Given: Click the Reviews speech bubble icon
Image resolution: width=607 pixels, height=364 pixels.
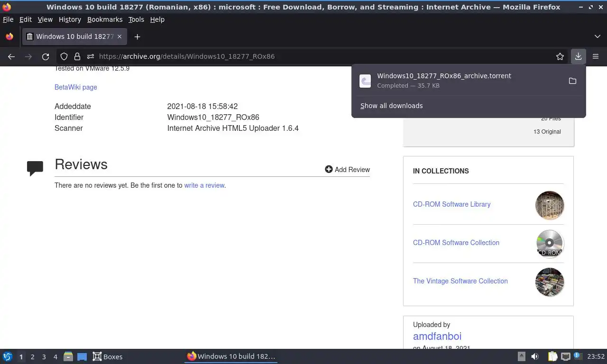Looking at the screenshot, I should pos(35,168).
